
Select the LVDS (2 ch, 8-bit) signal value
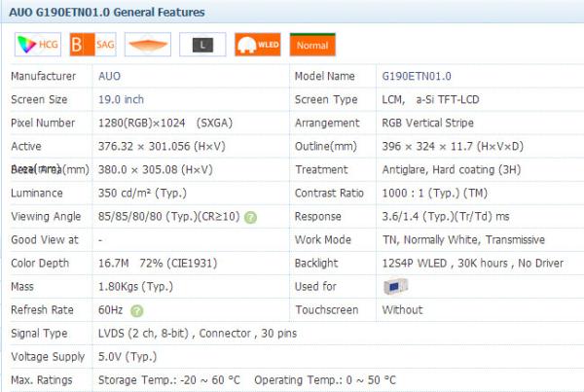pos(144,334)
